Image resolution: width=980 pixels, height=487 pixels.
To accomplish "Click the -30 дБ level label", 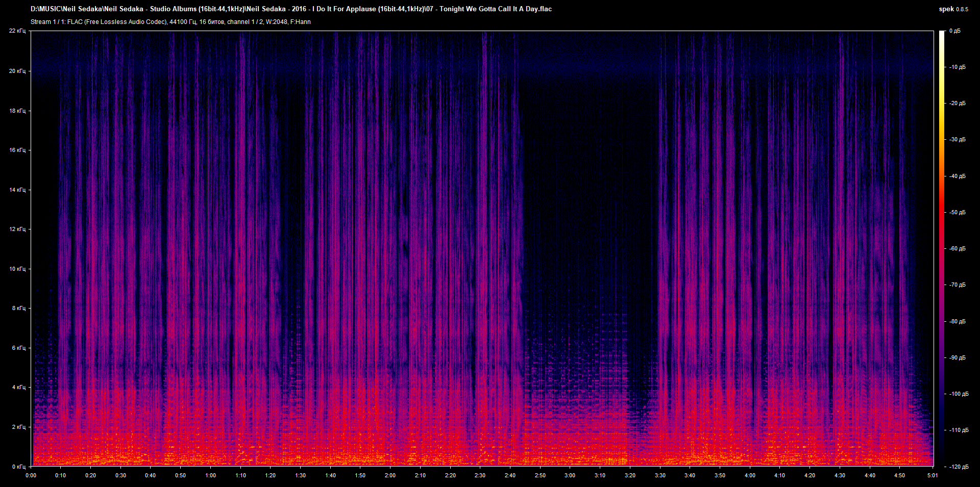I will tap(957, 139).
